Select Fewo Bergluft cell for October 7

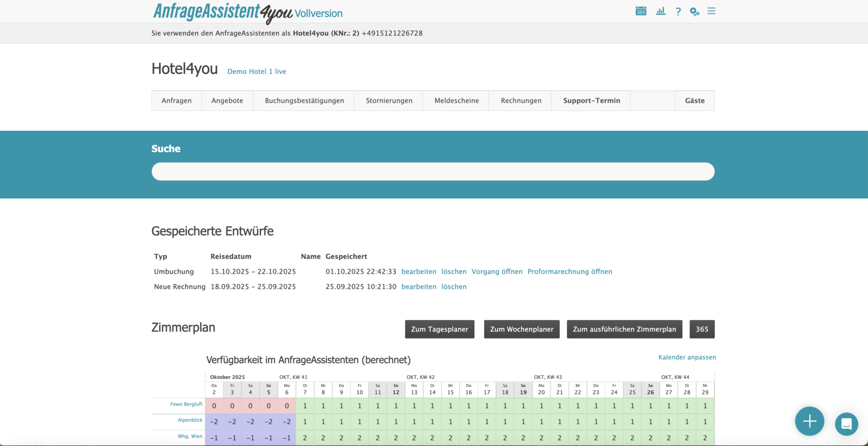305,406
